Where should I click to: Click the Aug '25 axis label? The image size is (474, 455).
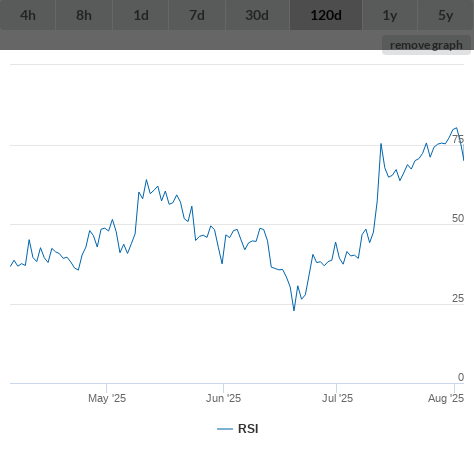coord(446,398)
